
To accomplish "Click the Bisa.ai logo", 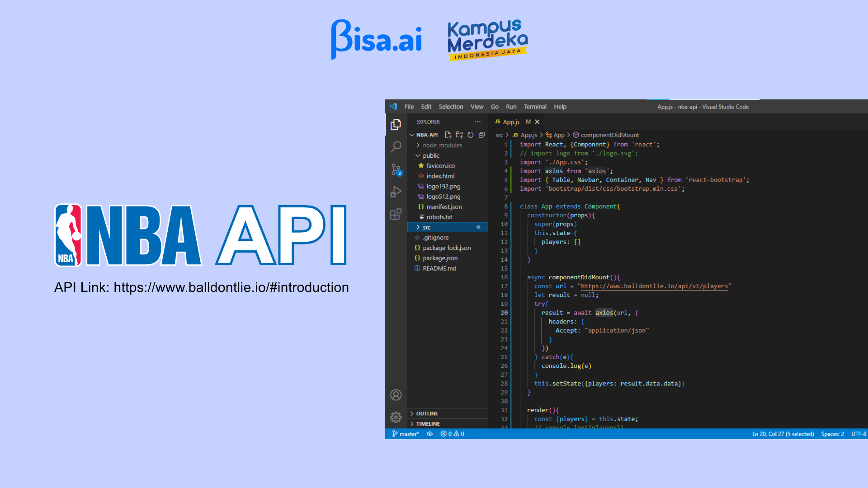I will click(376, 39).
